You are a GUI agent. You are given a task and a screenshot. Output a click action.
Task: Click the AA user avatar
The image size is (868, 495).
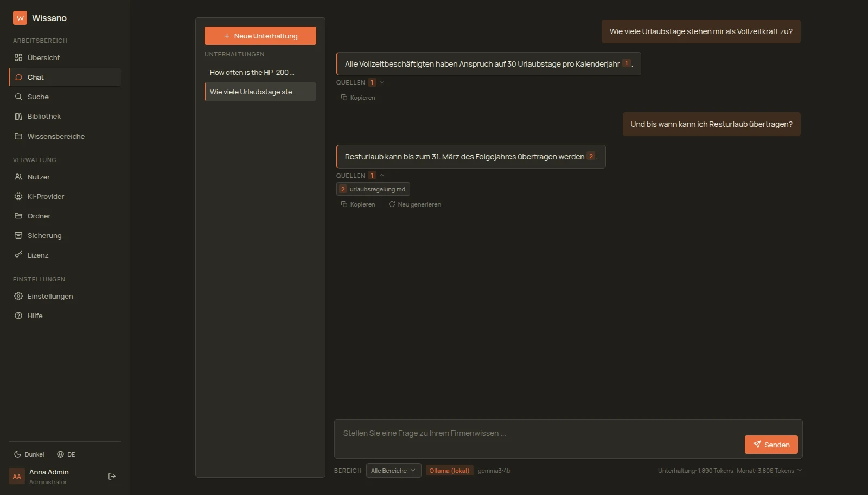[17, 477]
